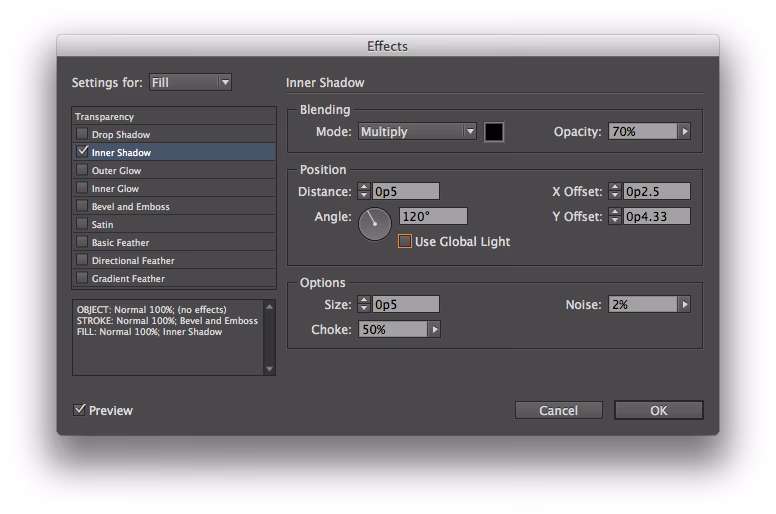Image resolution: width=776 pixels, height=514 pixels.
Task: Select Transparency in the effects list
Action: click(x=105, y=117)
